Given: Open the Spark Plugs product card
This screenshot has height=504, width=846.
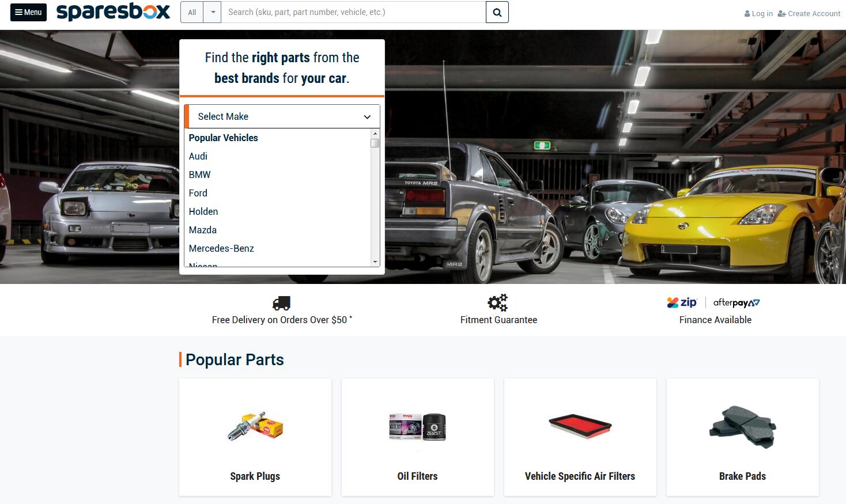Looking at the screenshot, I should click(255, 437).
